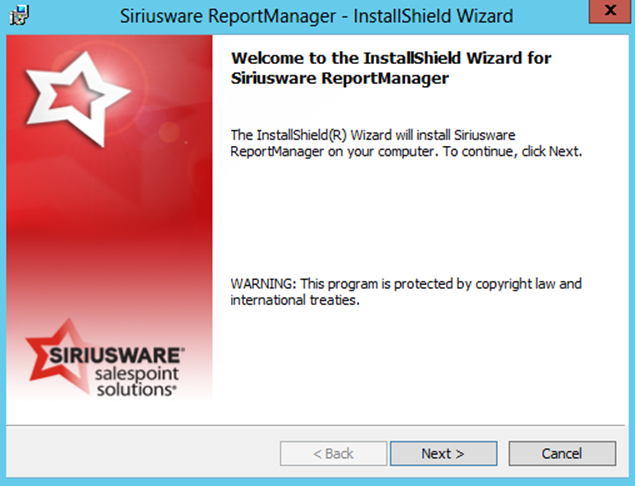Click the Next button to continue
Screen dimensions: 635x486
(443, 453)
